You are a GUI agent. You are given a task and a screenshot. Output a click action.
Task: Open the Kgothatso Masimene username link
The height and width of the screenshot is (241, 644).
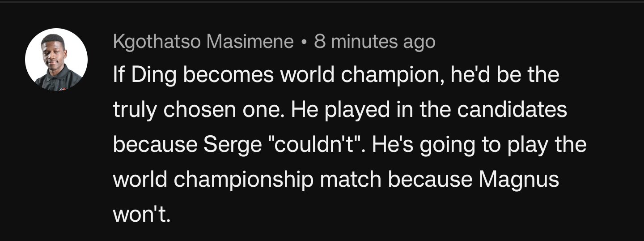click(203, 42)
